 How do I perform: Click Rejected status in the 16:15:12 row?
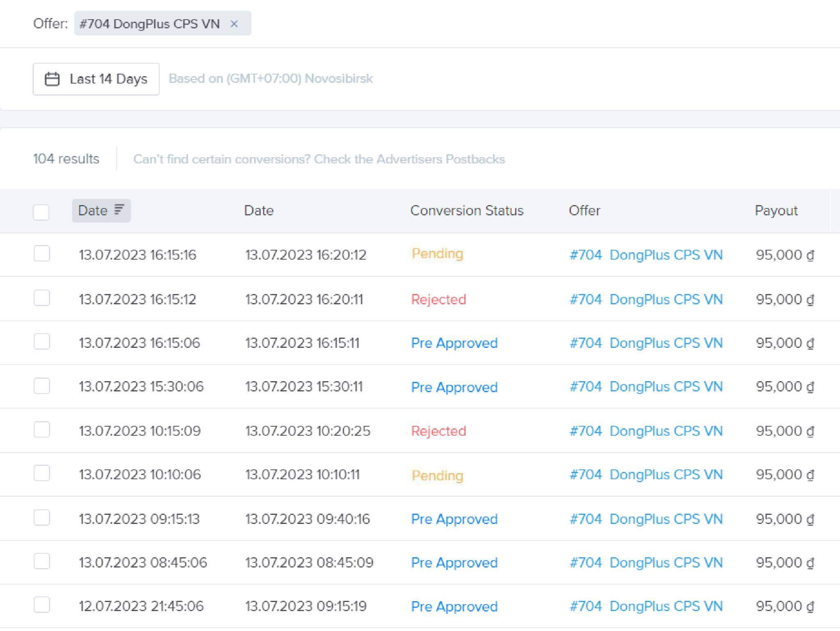(x=438, y=299)
